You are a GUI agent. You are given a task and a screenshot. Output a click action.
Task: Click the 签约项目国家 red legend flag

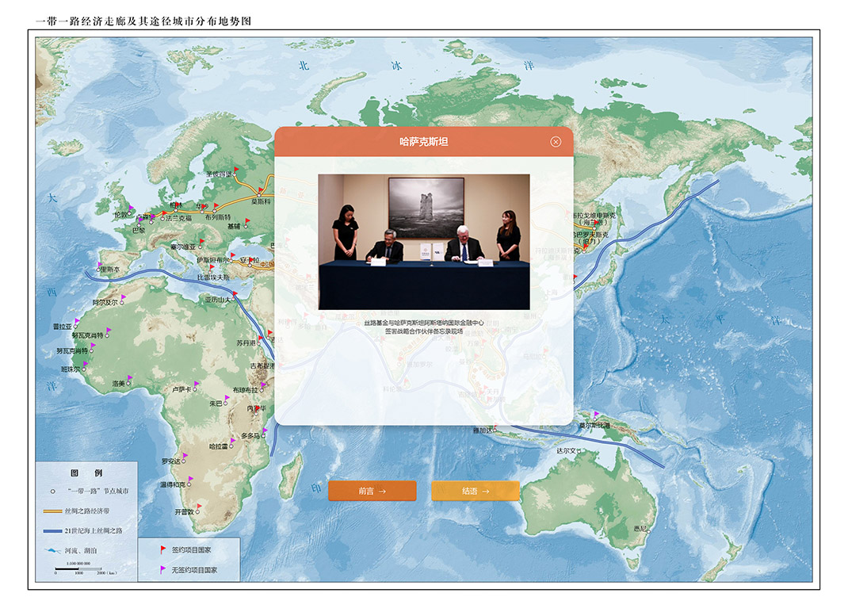pyautogui.click(x=163, y=549)
